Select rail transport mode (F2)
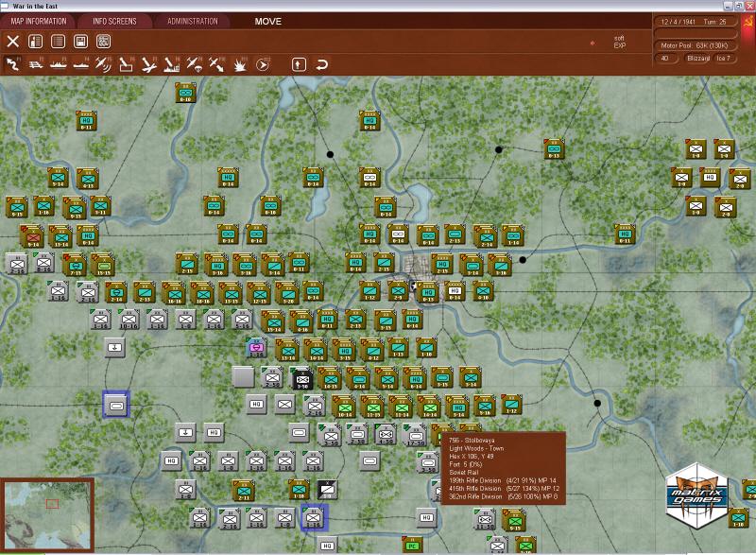756x555 pixels. tap(36, 66)
